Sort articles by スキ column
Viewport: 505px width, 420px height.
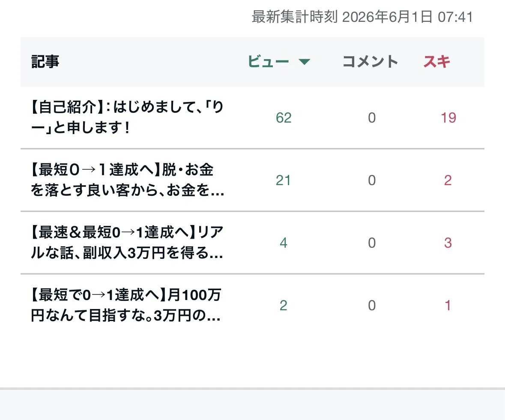pos(437,62)
